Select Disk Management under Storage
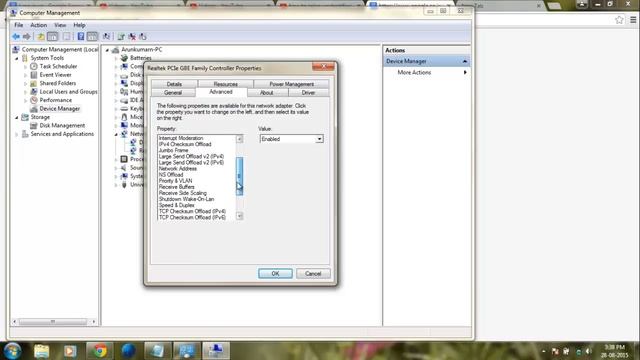 pos(62,125)
